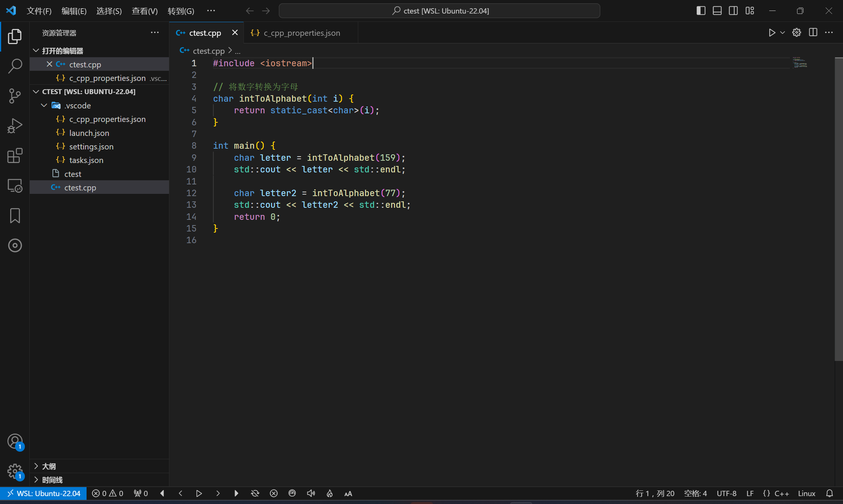Close ctest.cpp in open editors list
The image size is (843, 504).
tap(49, 64)
